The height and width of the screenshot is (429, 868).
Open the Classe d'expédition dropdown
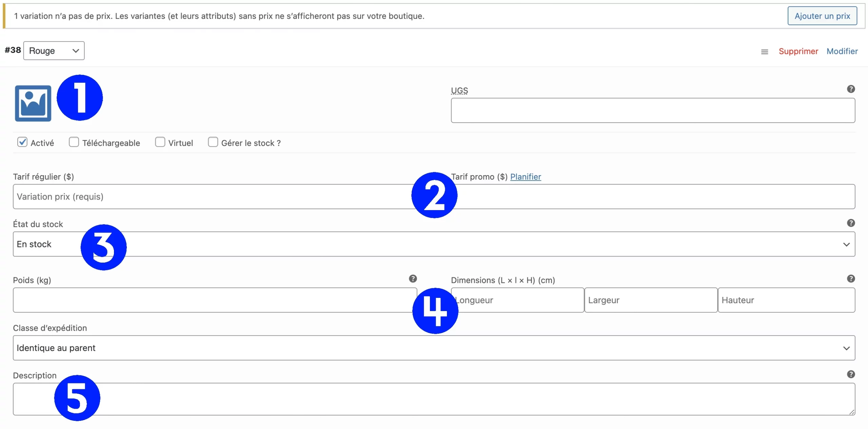click(434, 348)
